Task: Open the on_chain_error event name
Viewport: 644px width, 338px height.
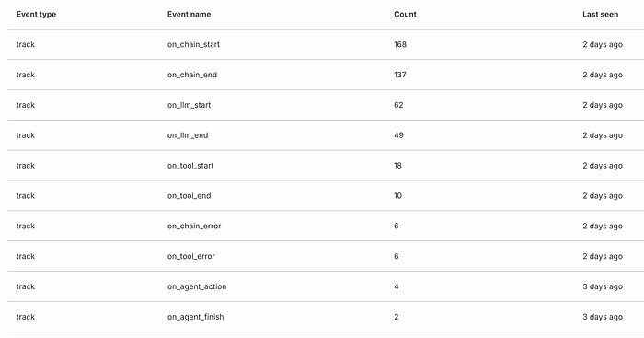Action: click(x=194, y=227)
